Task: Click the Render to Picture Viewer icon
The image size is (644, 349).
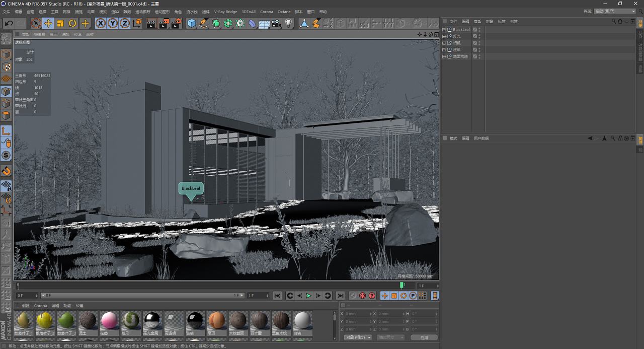Action: tap(164, 23)
